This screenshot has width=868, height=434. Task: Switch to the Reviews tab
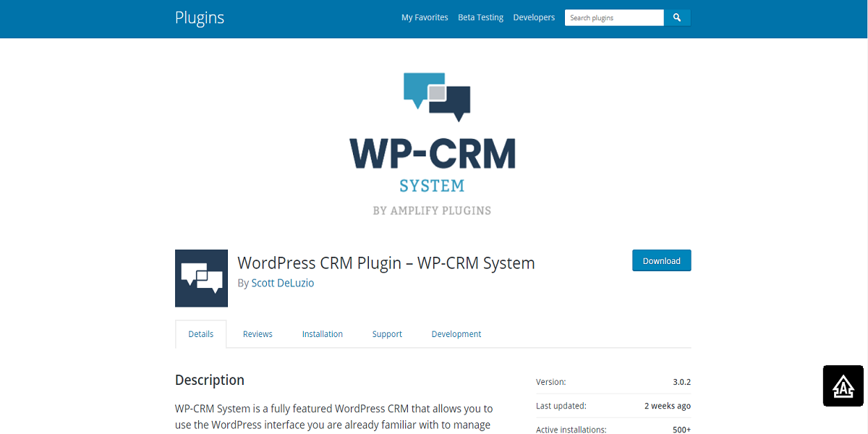point(258,334)
